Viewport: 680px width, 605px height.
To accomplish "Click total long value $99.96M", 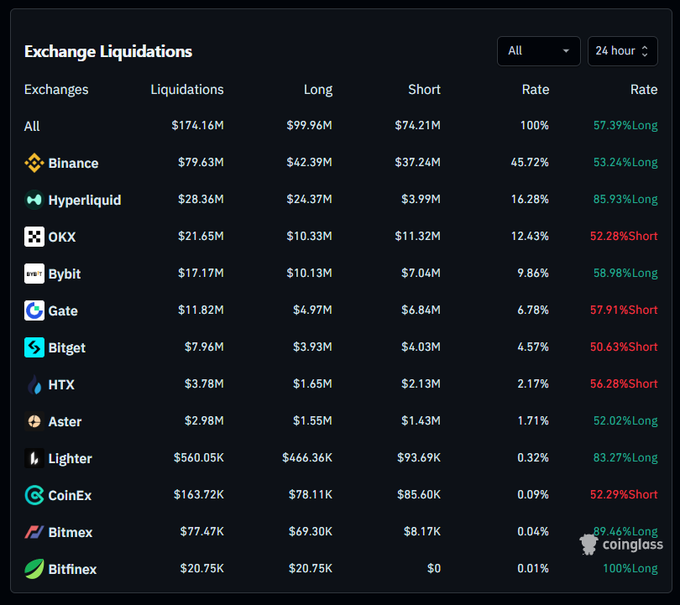I will coord(309,125).
